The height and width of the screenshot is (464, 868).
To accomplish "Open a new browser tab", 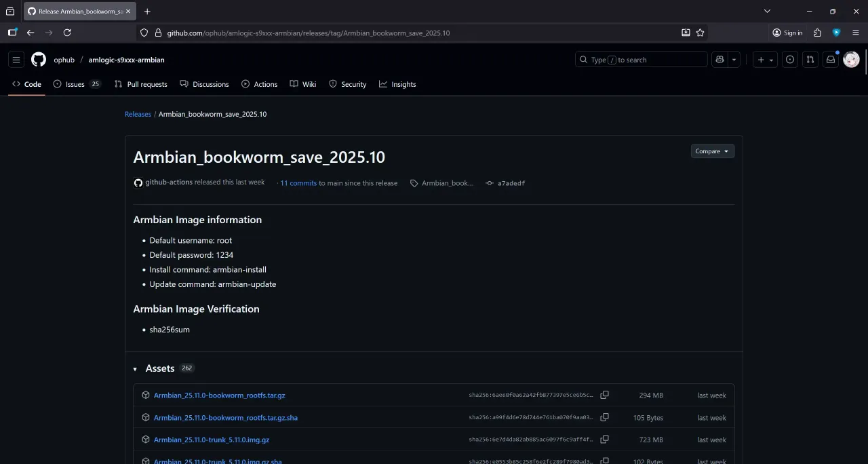I will pos(147,11).
